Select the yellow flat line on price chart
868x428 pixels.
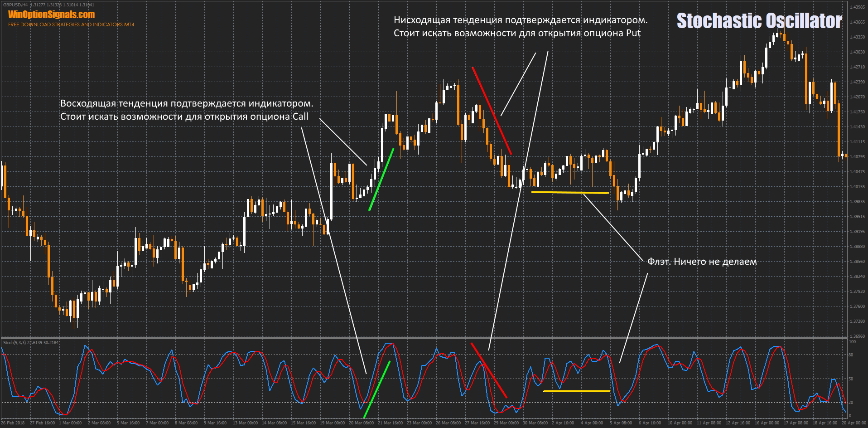(x=569, y=193)
